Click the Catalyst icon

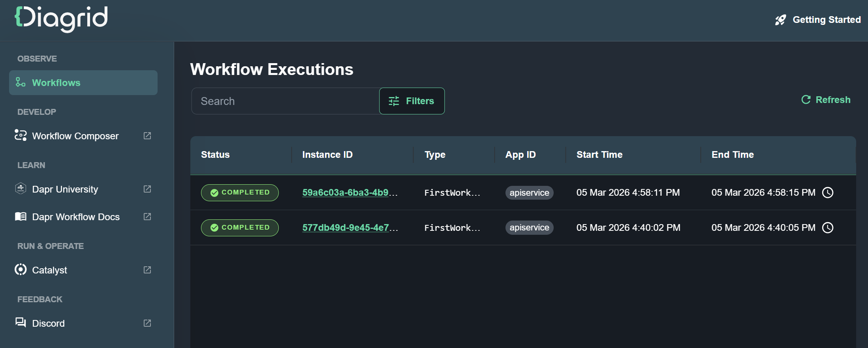click(x=21, y=269)
